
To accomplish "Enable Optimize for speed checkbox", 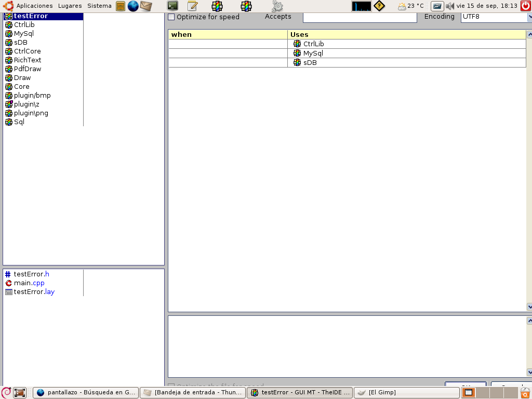I will point(171,17).
